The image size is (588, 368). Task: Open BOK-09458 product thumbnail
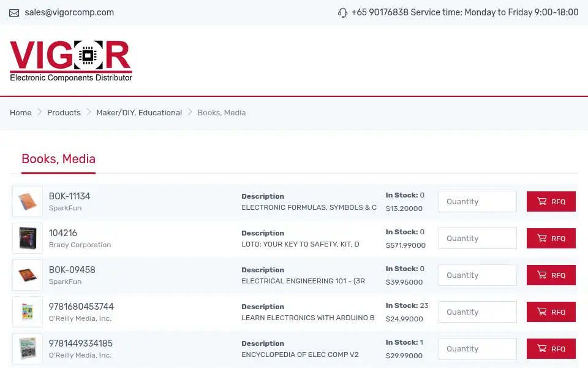click(x=28, y=275)
